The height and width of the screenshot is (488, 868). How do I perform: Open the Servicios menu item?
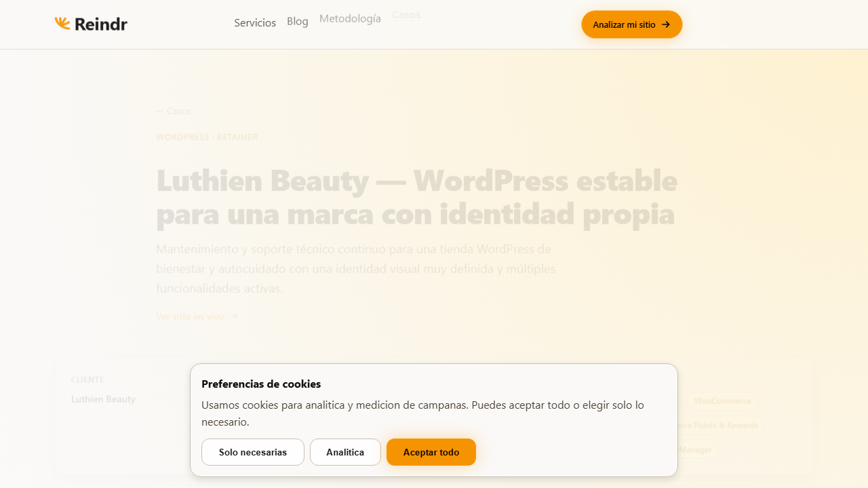pos(255,22)
